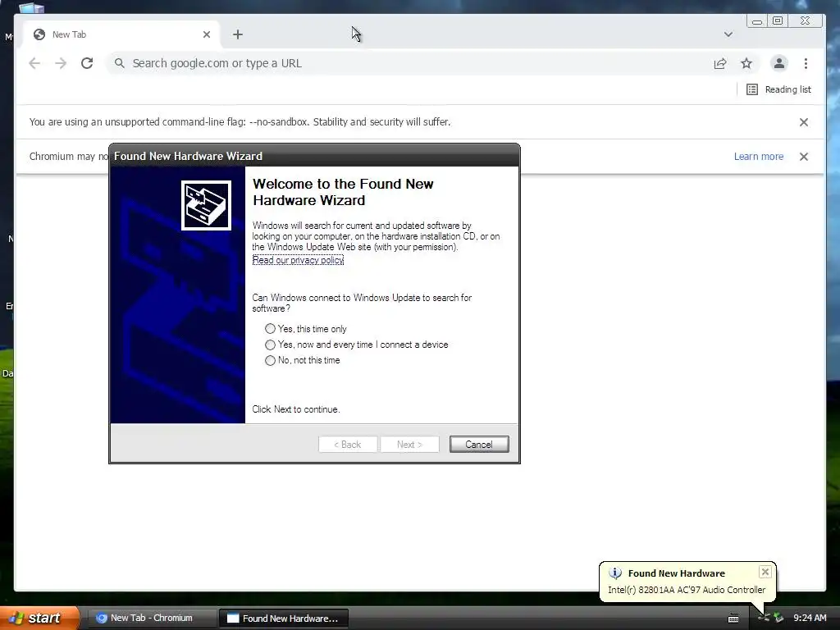Click the hardware wizard icon image
This screenshot has height=630, width=840.
(x=206, y=206)
